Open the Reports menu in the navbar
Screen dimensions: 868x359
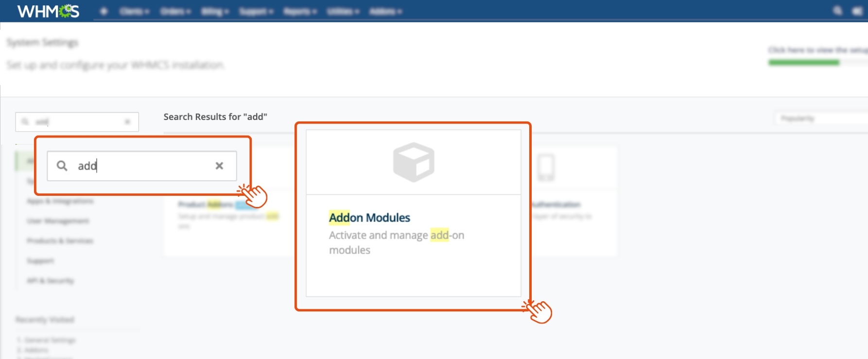pyautogui.click(x=300, y=11)
